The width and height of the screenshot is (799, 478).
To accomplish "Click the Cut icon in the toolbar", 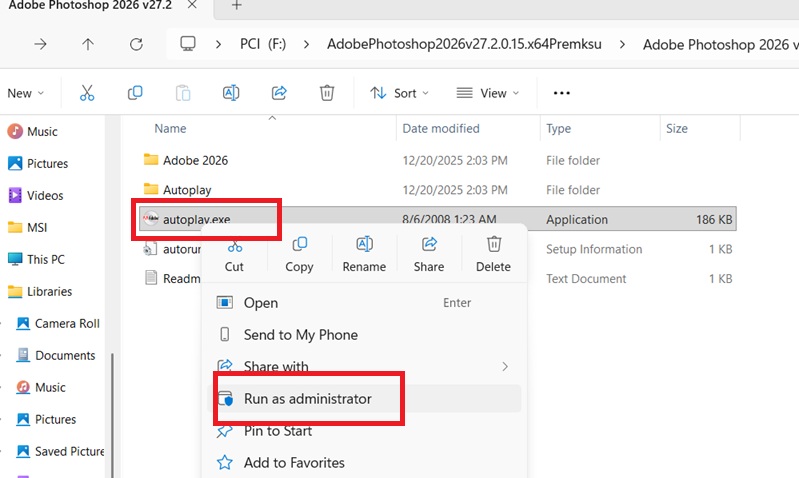I will tap(87, 93).
